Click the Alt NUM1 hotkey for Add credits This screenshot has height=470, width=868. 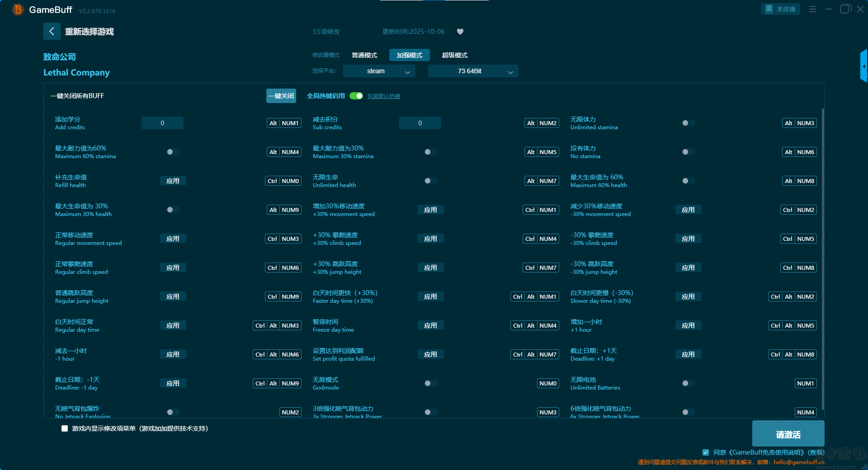click(x=284, y=123)
